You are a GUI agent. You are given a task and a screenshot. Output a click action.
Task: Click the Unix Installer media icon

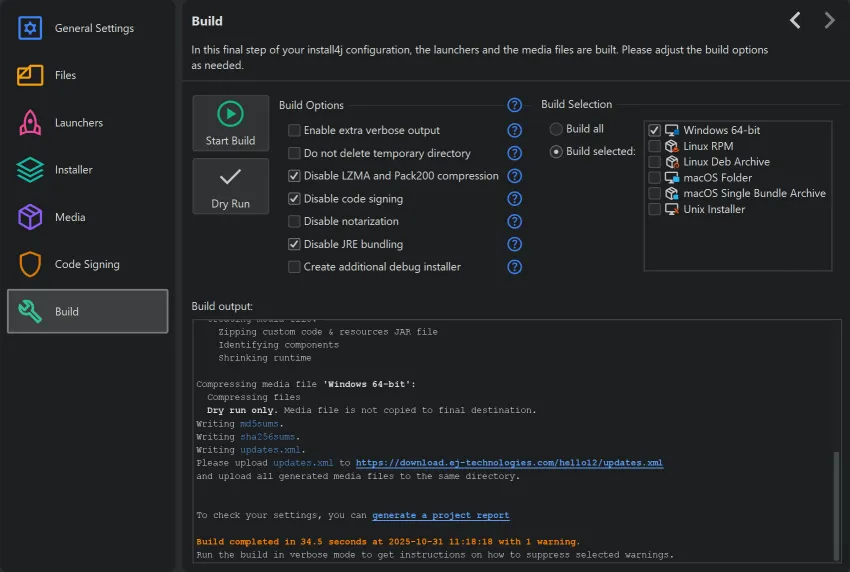coord(672,209)
